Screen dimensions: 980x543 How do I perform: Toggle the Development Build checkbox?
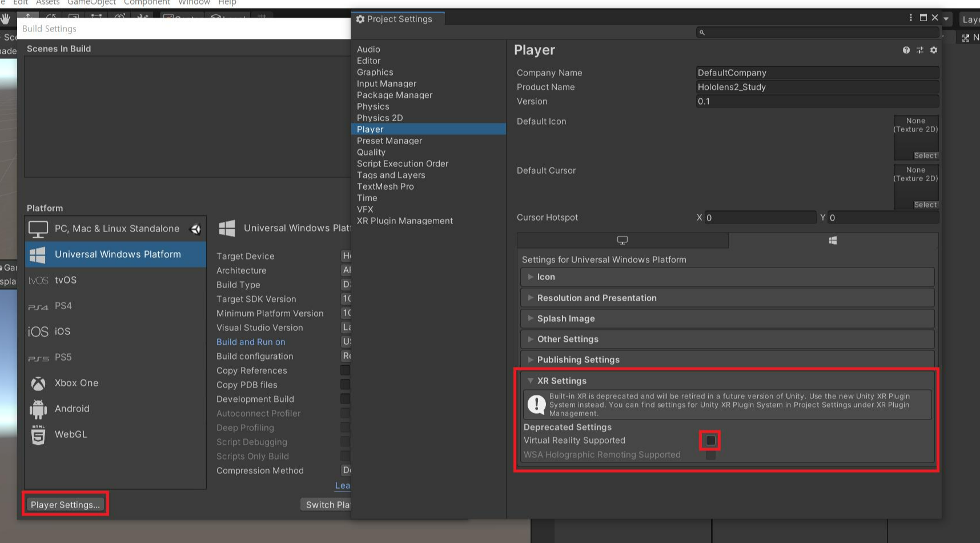[x=346, y=399]
